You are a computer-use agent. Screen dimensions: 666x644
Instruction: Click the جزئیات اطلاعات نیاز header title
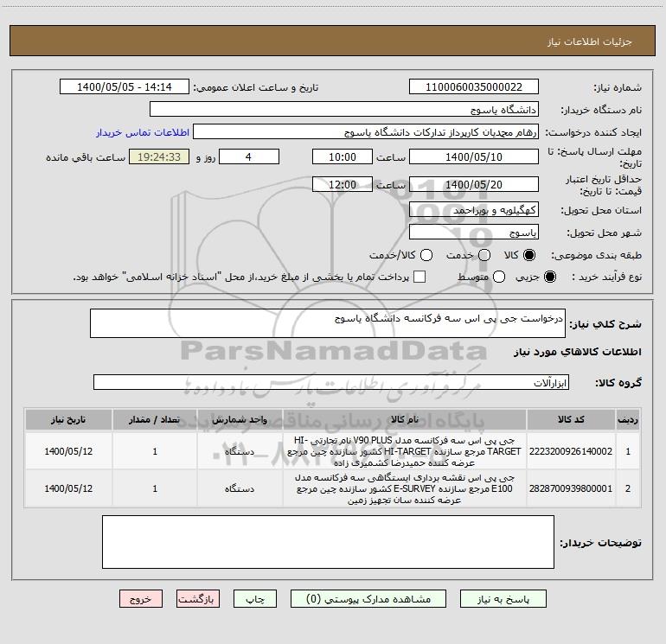click(x=589, y=41)
